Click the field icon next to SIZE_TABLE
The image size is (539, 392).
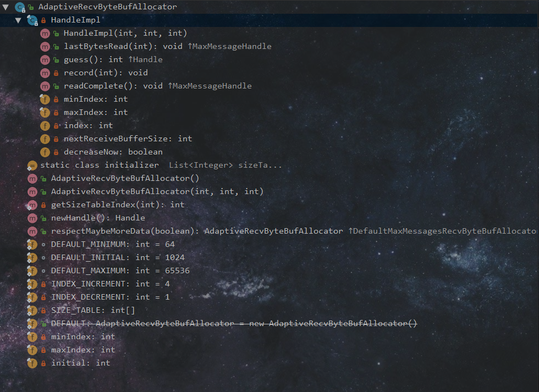pos(32,311)
